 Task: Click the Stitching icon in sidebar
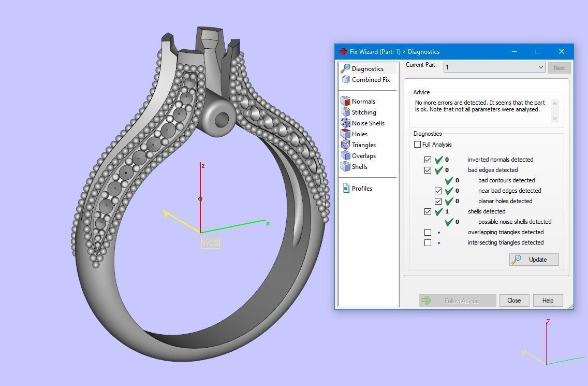click(345, 112)
